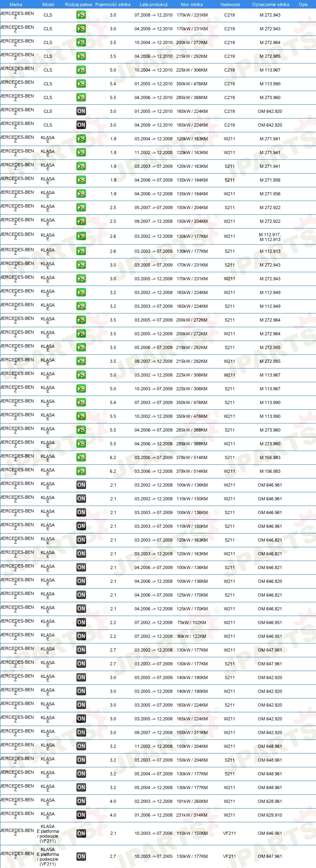316x868 pixels.
Task: Click petrol icon in M 112.917, M 112.913 row
Action: coord(81,236)
